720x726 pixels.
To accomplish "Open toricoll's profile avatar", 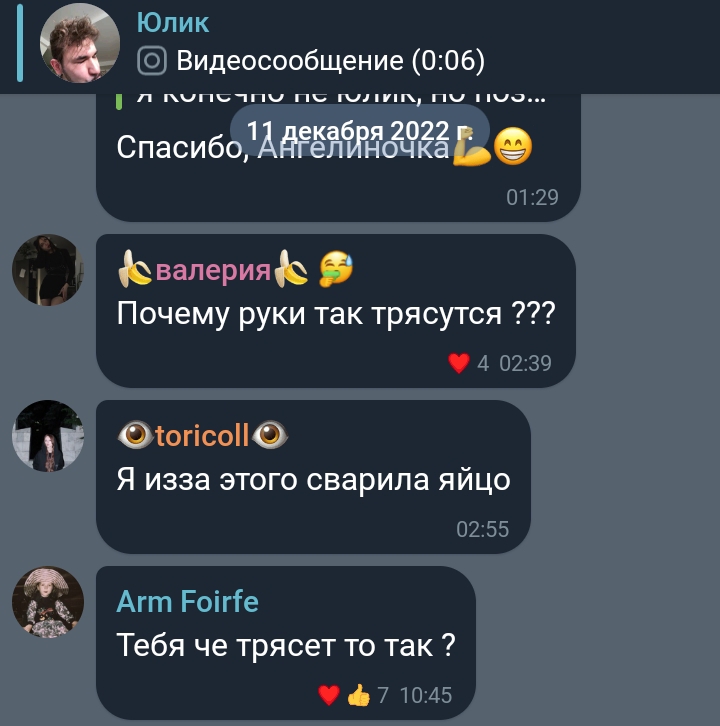I will pyautogui.click(x=48, y=436).
